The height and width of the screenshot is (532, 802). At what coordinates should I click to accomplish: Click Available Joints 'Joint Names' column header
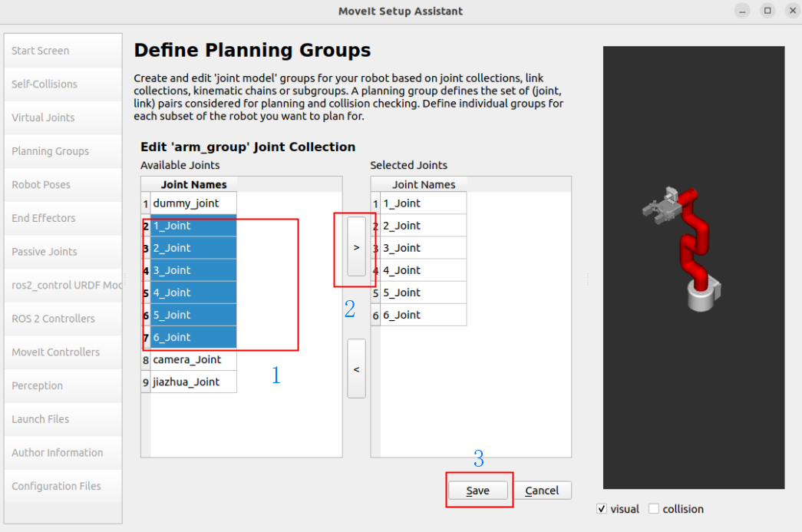[x=193, y=185]
